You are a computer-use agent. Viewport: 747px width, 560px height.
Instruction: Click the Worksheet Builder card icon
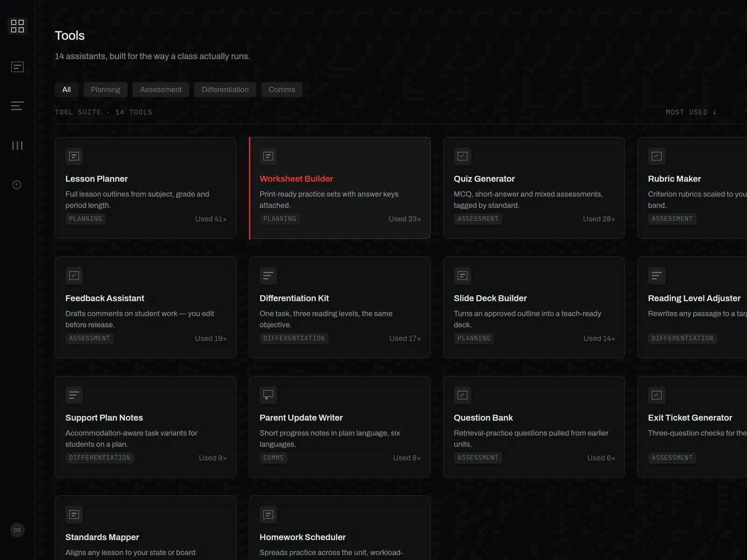(x=268, y=156)
